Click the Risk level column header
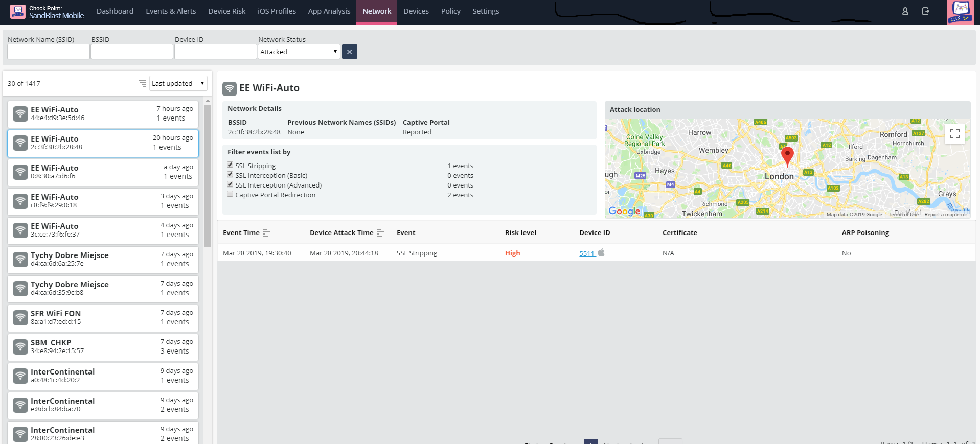 [x=520, y=233]
